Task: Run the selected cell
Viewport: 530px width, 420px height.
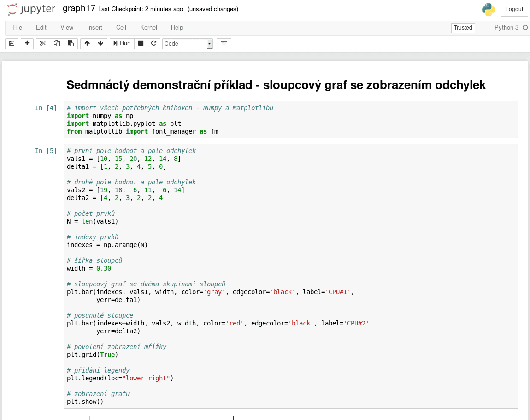Action: pyautogui.click(x=122, y=43)
